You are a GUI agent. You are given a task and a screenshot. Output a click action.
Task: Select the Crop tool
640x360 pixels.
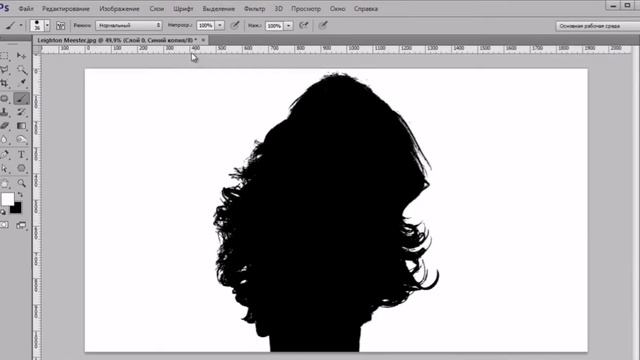(x=4, y=83)
